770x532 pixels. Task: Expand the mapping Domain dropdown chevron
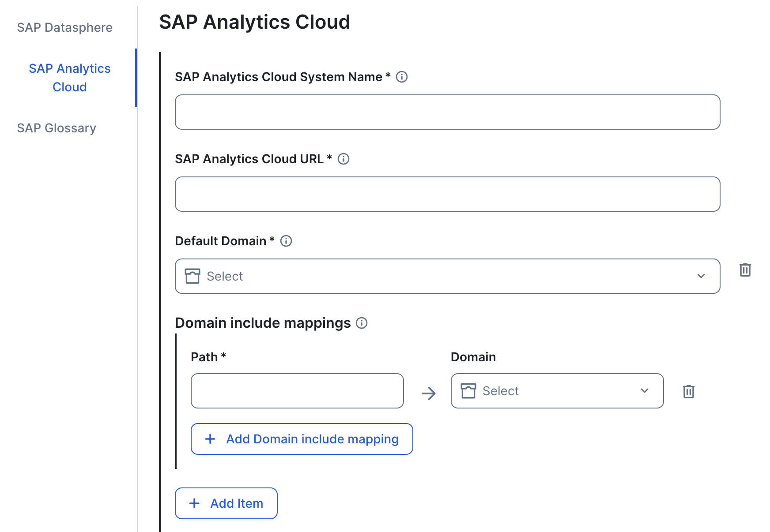pos(644,391)
